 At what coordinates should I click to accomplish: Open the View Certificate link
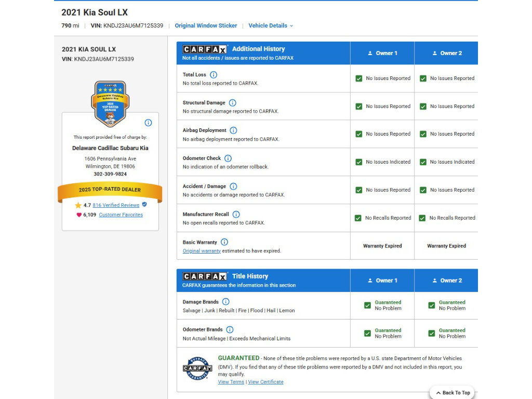(x=265, y=382)
